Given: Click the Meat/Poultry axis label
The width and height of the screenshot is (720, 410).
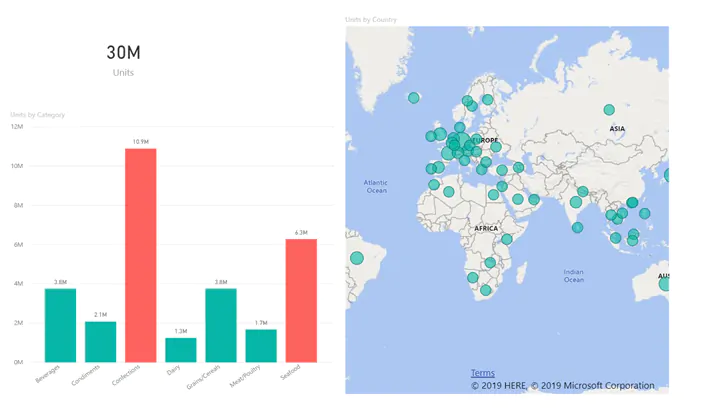Looking at the screenshot, I should point(245,376).
